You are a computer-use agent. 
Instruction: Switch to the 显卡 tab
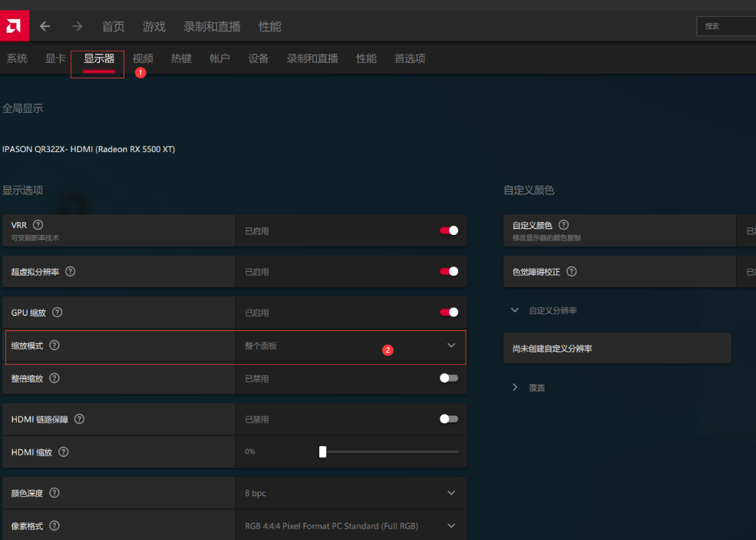[x=55, y=58]
